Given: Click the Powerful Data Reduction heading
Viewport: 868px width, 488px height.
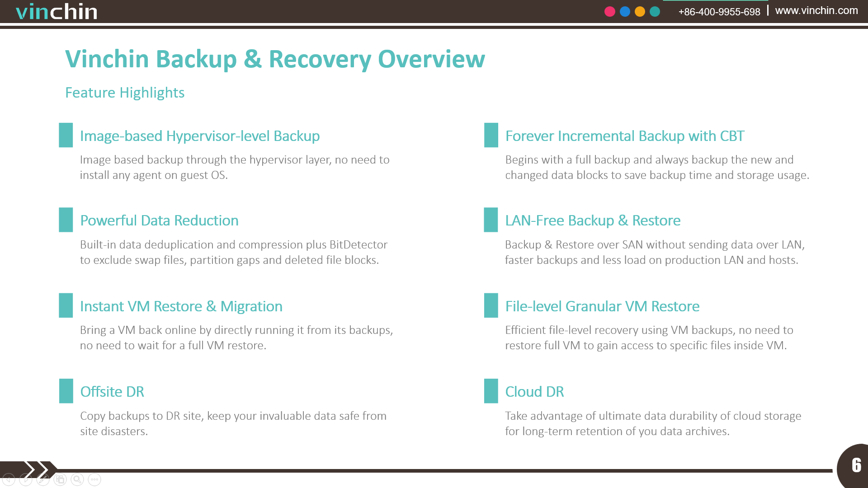Looking at the screenshot, I should tap(159, 221).
